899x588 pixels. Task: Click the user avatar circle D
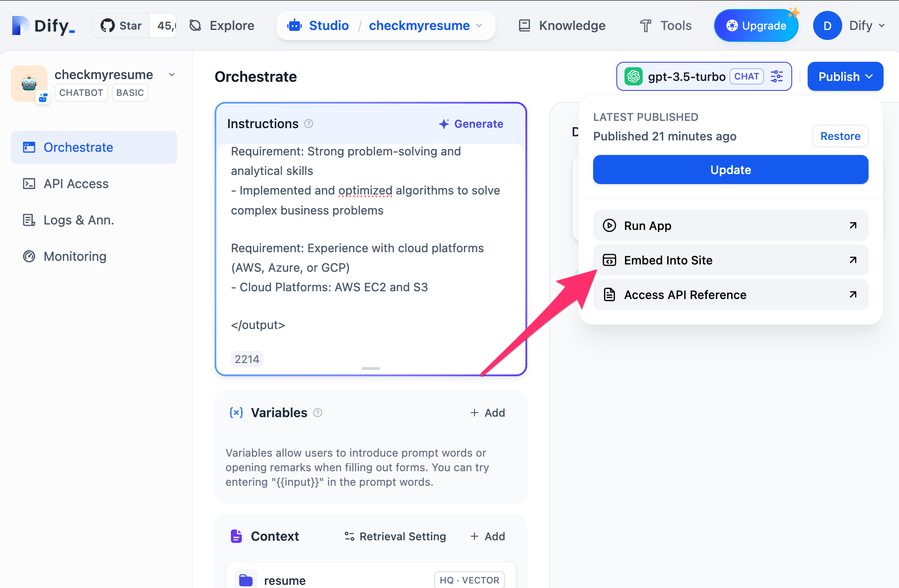[x=827, y=25]
